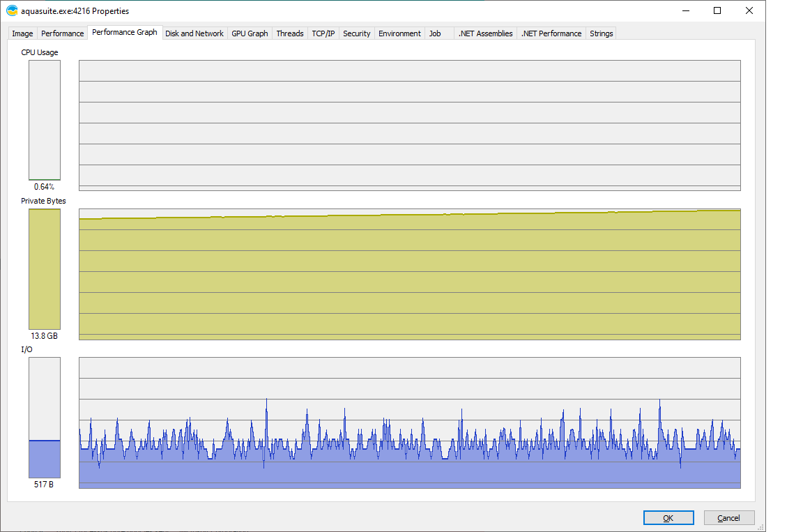Switch to the Performance tab
Screen dimensions: 803x532
tap(62, 33)
